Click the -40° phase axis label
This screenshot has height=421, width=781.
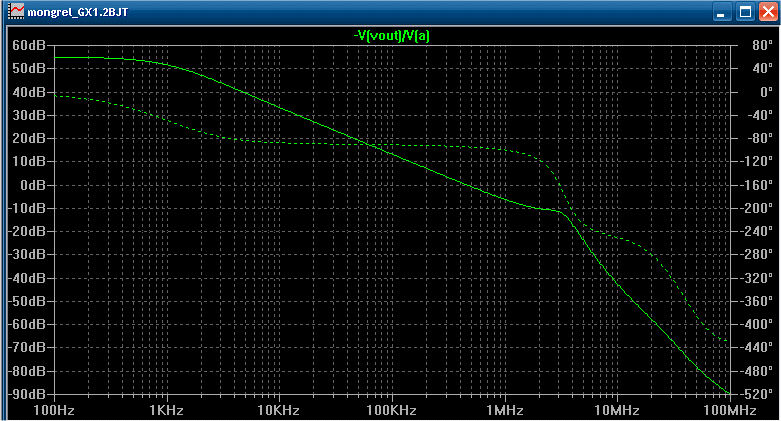[760, 115]
